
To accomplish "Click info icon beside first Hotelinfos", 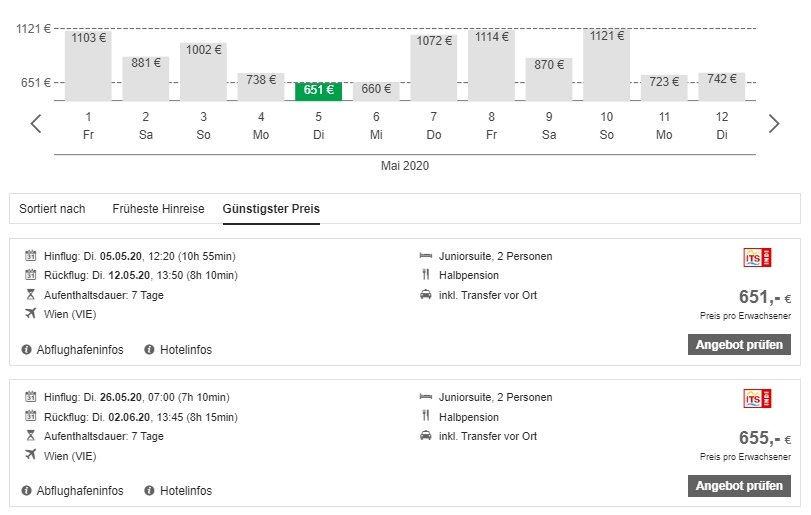I will click(x=150, y=350).
